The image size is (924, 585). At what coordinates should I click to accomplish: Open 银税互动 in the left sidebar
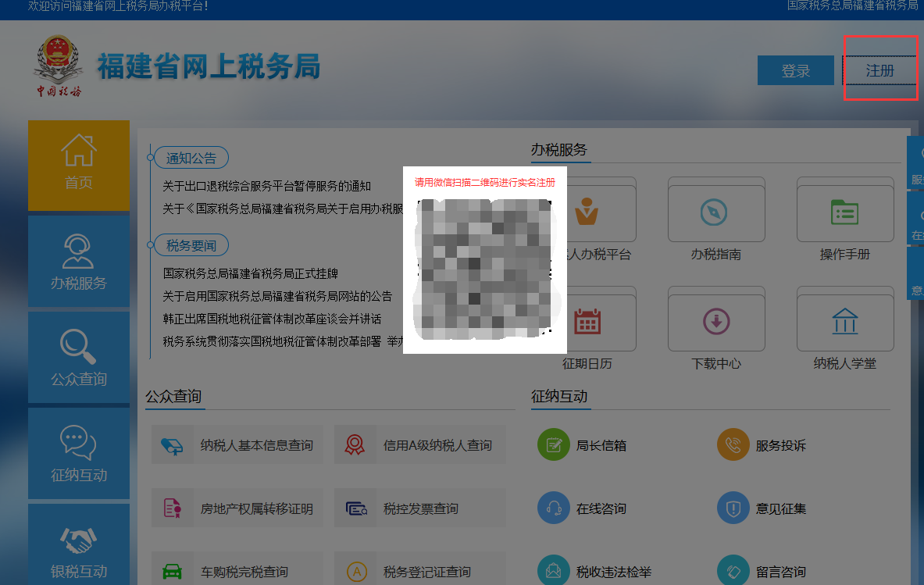(x=79, y=545)
